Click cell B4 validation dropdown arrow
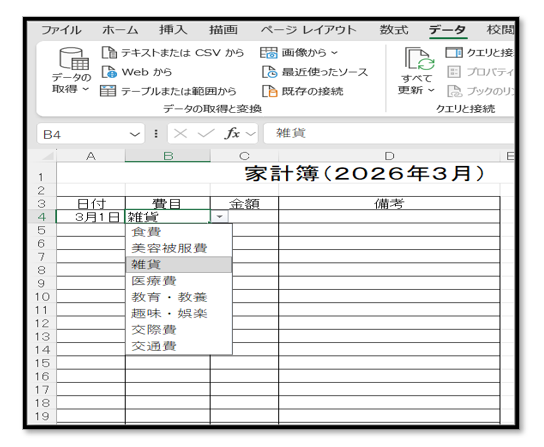Viewport: 544px width, 447px height. [x=219, y=217]
